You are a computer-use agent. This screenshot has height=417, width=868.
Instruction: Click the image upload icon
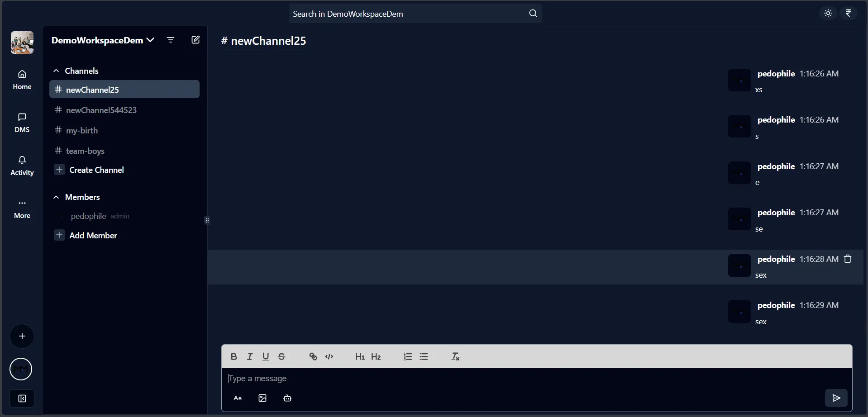[262, 398]
